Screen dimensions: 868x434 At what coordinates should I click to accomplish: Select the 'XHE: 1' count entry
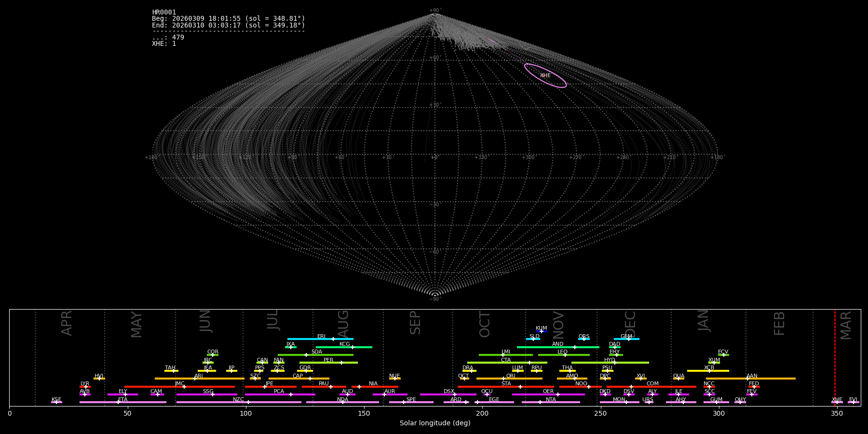pyautogui.click(x=164, y=43)
